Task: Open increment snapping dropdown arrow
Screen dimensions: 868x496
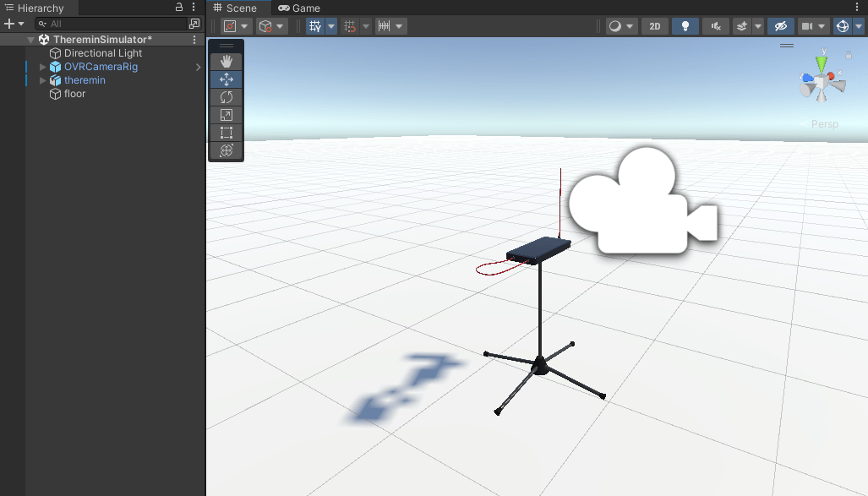Action: click(399, 26)
